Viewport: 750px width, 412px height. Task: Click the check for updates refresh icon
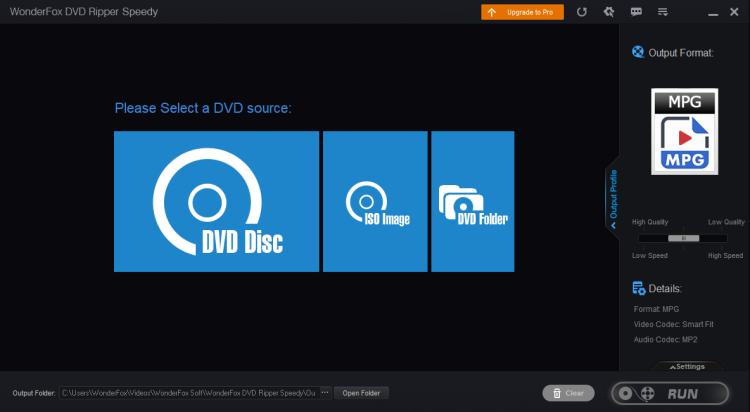(x=582, y=12)
